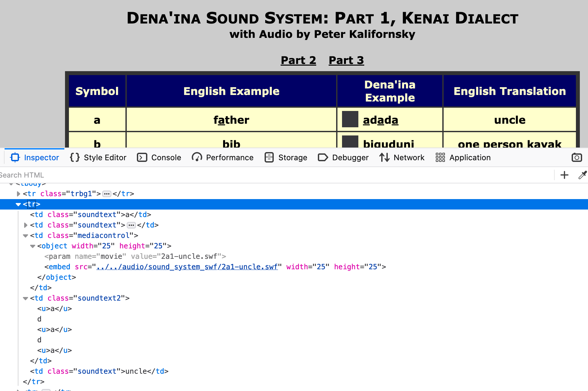Select the closing tr tag line
Image resolution: width=588 pixels, height=391 pixels.
coord(34,382)
